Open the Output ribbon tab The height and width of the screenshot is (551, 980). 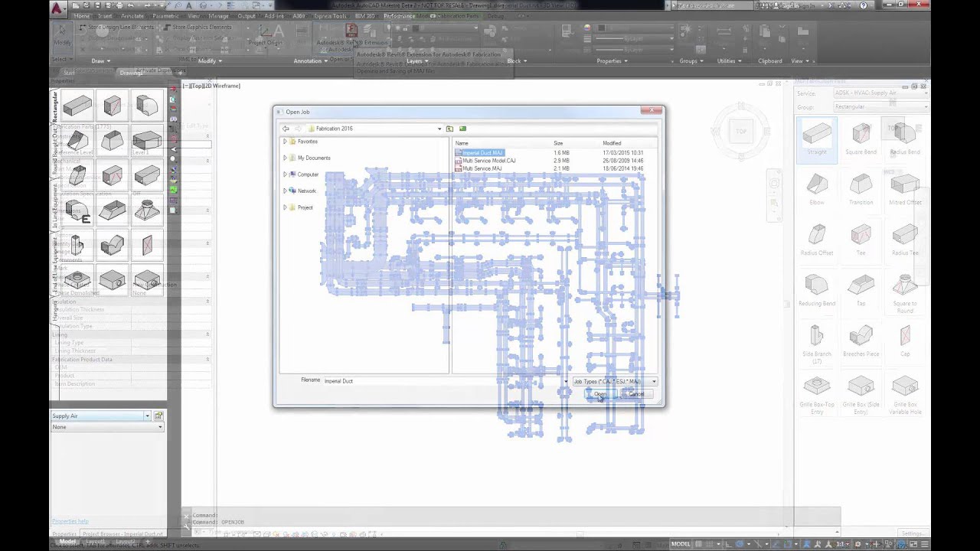[247, 16]
